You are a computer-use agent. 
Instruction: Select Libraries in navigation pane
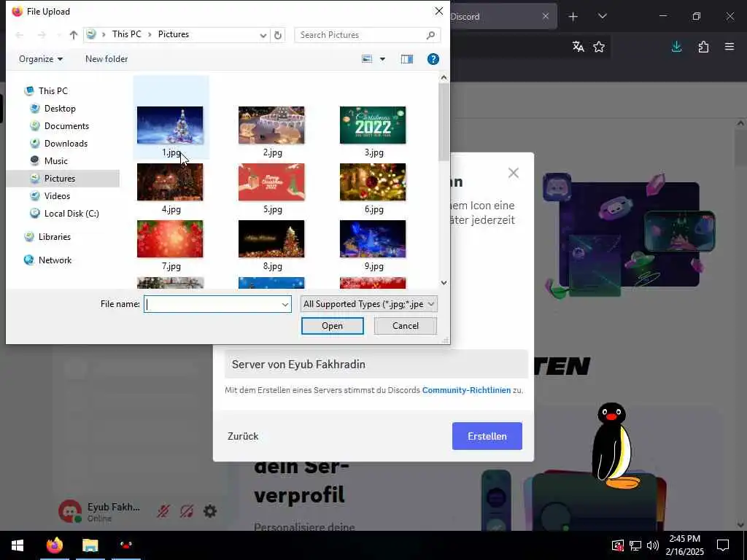pos(54,237)
